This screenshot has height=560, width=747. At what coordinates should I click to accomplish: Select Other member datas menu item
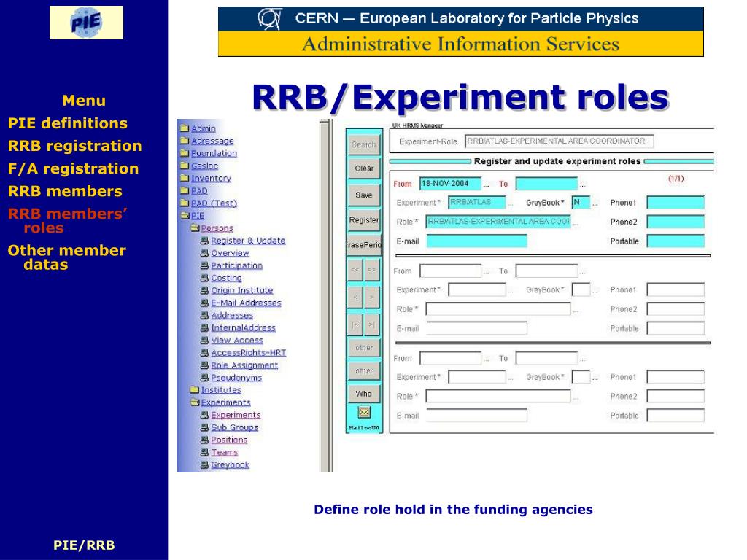[x=66, y=257]
